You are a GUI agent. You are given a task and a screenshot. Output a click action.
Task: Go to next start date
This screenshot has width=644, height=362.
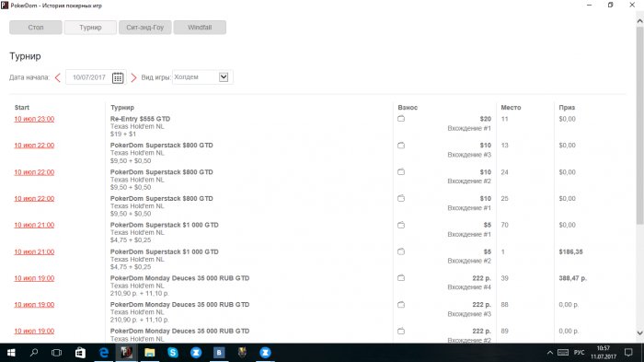[133, 77]
